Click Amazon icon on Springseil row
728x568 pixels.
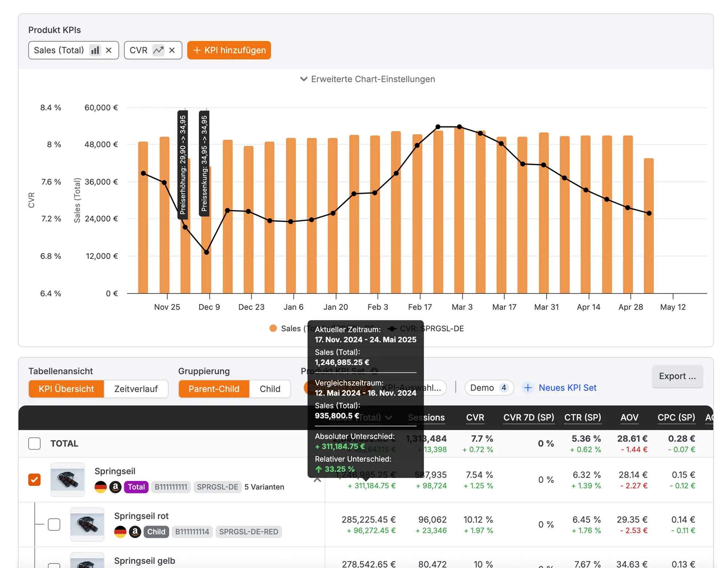tap(115, 487)
